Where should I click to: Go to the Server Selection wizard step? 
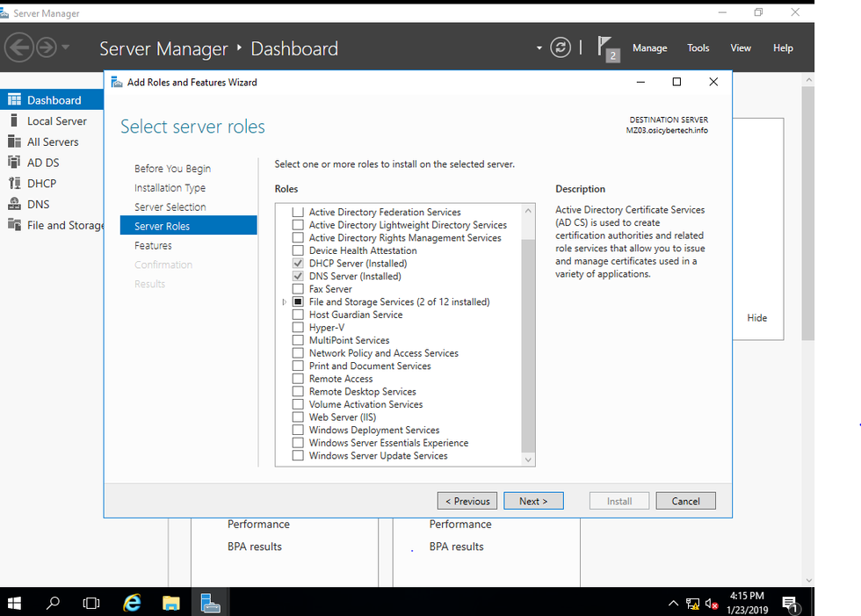170,207
